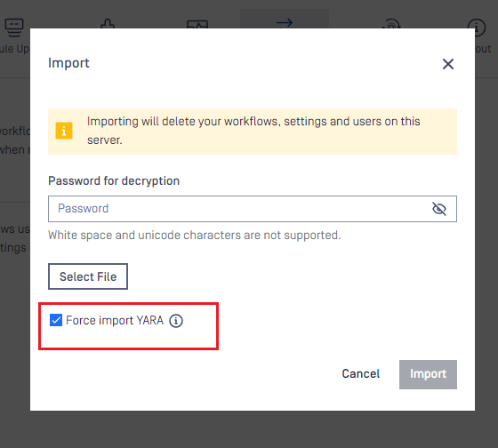This screenshot has width=498, height=448.
Task: Toggle password visibility eye icon
Action: 439,209
